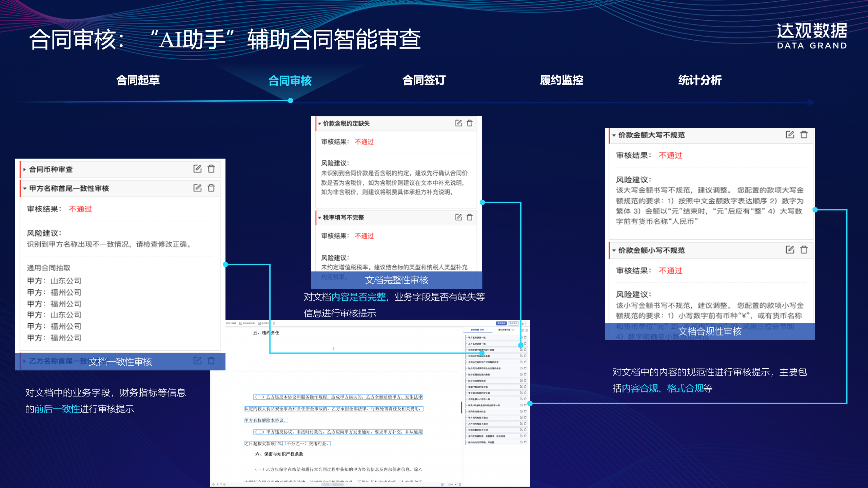Delete the 价款金额小写不规范 rule
Viewport: 868px width, 488px height.
point(804,250)
